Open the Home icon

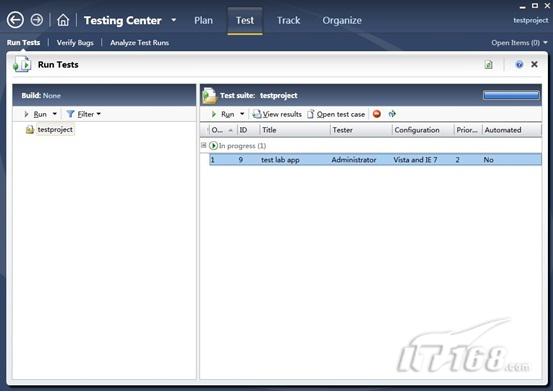click(63, 20)
